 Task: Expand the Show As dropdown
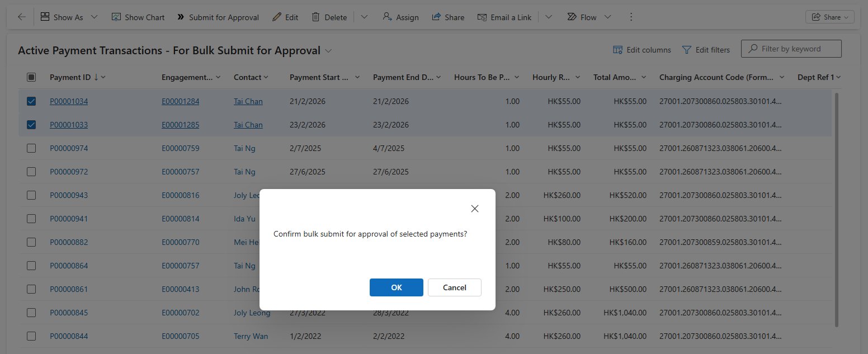[x=94, y=17]
